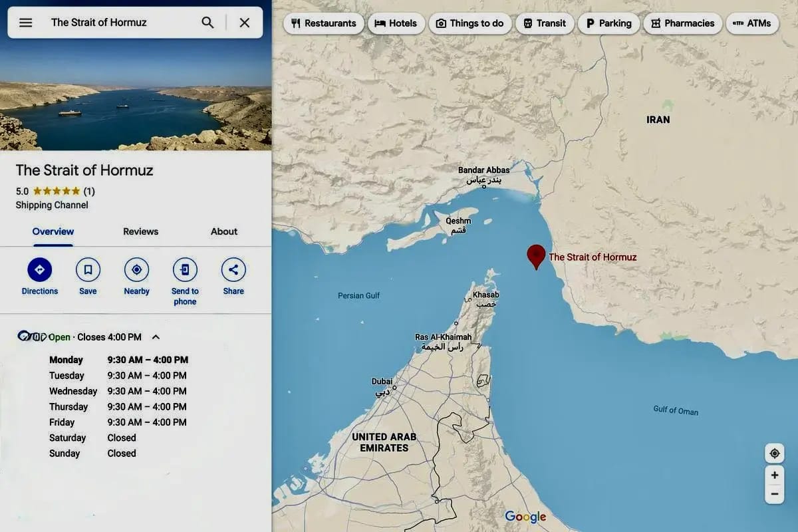Click the five-star rating
798x532 pixels.
pyautogui.click(x=57, y=192)
